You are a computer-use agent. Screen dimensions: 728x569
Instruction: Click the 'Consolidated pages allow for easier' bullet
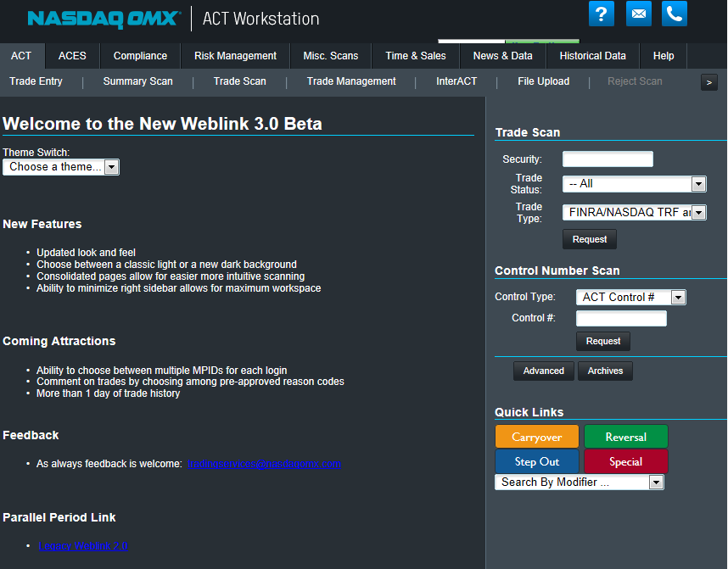[171, 276]
